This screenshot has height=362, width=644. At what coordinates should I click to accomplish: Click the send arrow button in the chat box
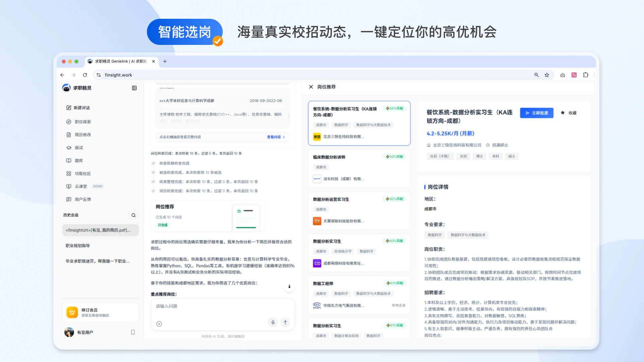pos(285,322)
